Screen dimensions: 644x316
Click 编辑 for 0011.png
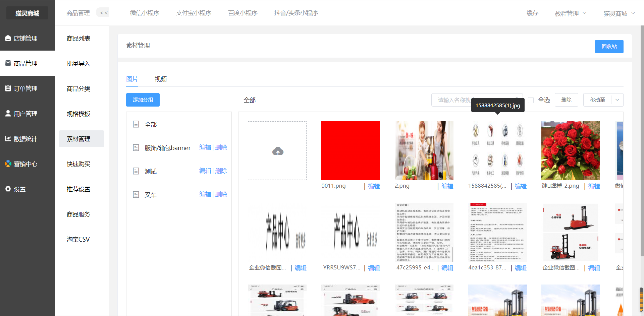[374, 186]
